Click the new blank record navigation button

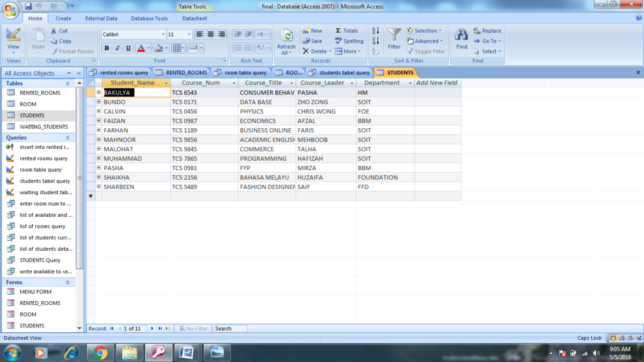coord(169,329)
